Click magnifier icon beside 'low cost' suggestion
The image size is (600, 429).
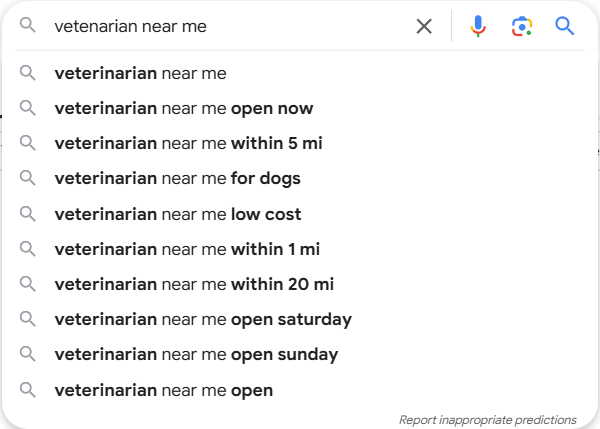pyautogui.click(x=28, y=214)
